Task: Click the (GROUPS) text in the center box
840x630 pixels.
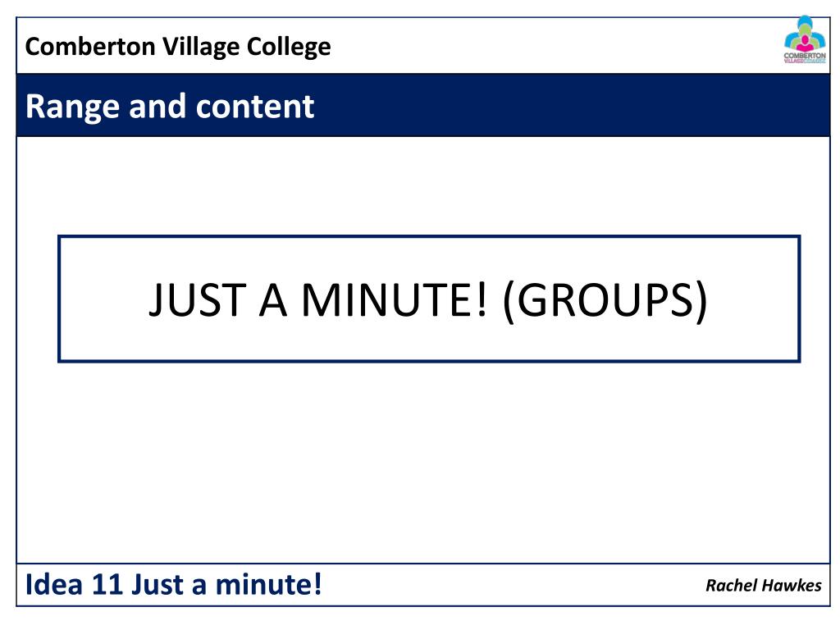Action: (x=605, y=301)
